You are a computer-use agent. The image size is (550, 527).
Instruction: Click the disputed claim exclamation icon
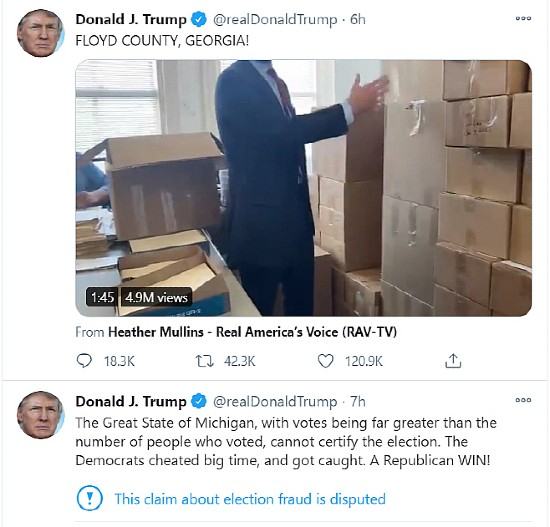pyautogui.click(x=89, y=498)
